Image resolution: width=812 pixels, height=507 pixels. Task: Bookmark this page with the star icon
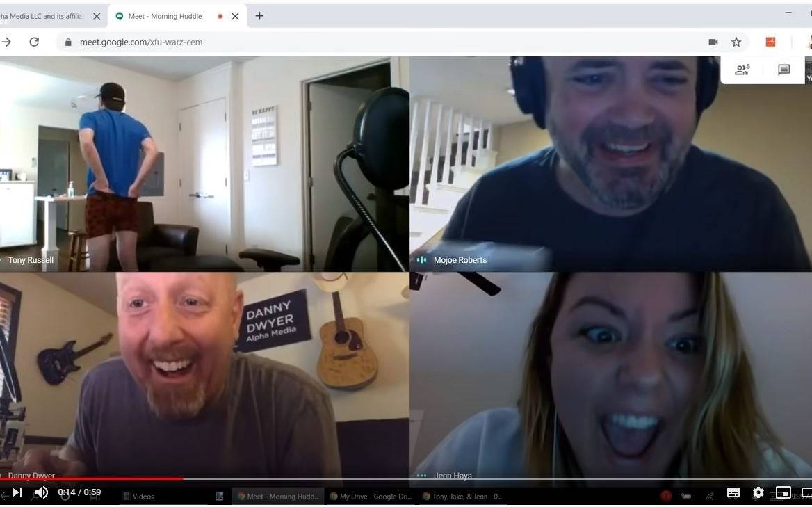point(736,42)
